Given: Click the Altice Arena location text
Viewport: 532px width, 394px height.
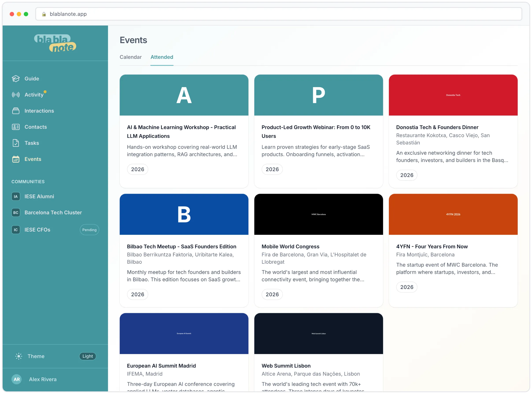Looking at the screenshot, I should [x=311, y=374].
